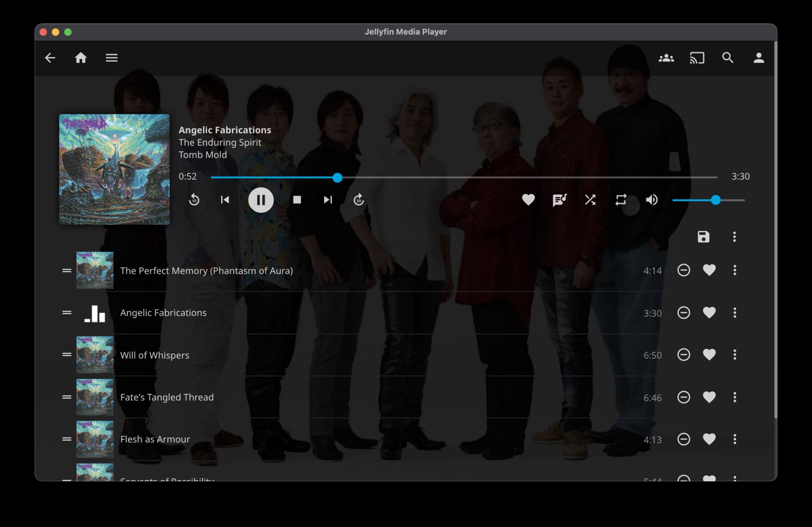Click the rewind 10 seconds icon
Viewport: 812px width, 527px height.
tap(194, 199)
